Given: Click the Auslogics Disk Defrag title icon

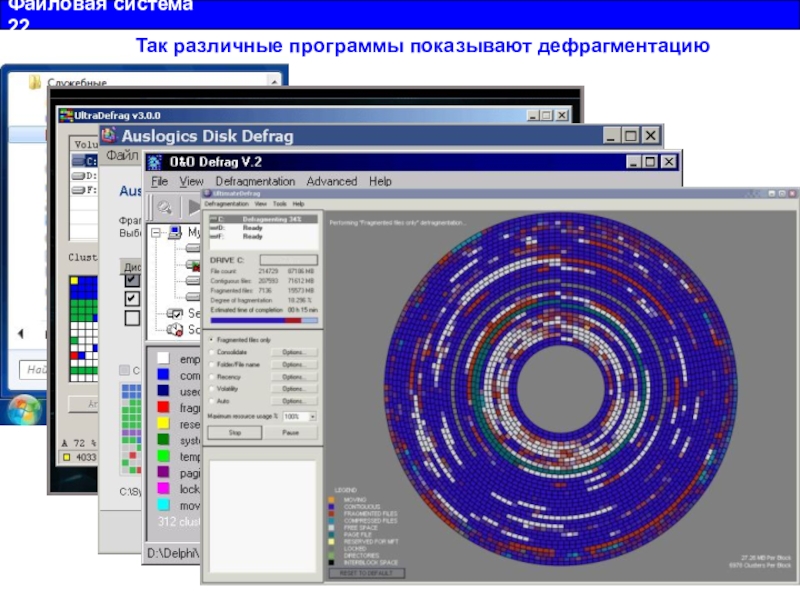Looking at the screenshot, I should pyautogui.click(x=109, y=135).
